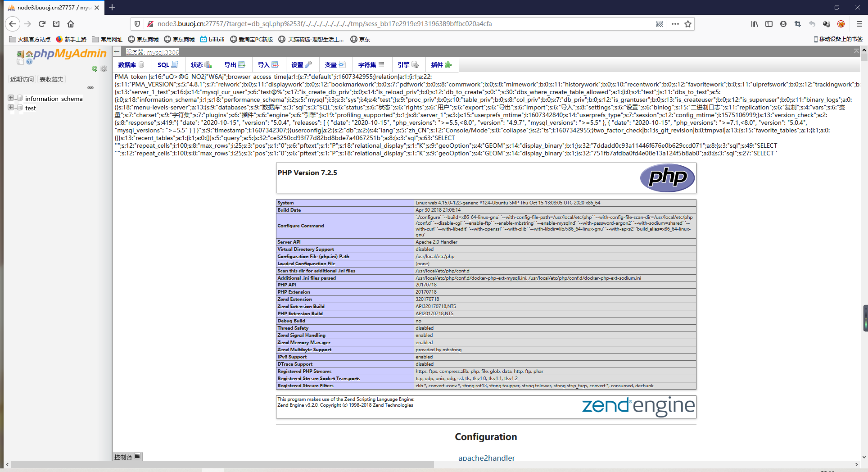Expand the information_schema database tree
Screen dimensions: 868x472
click(x=11, y=98)
